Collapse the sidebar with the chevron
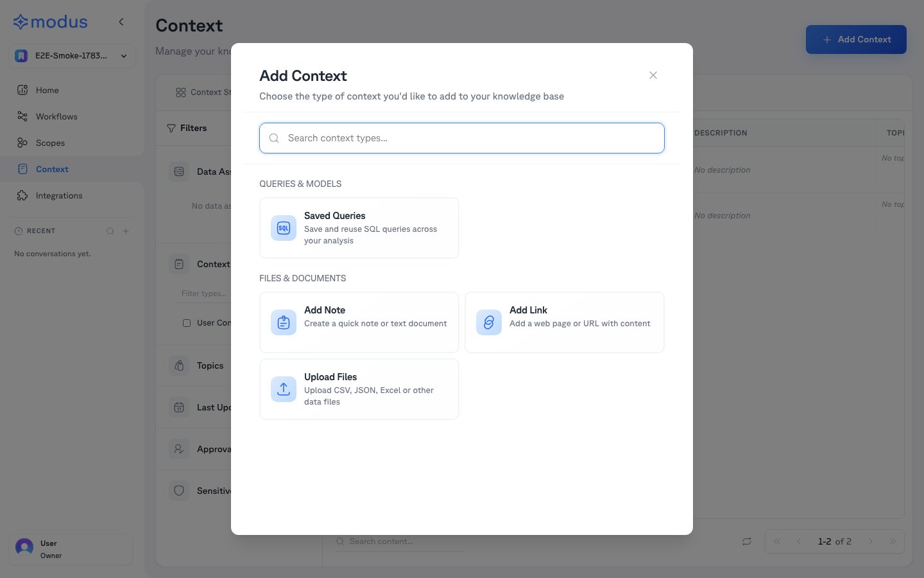Viewport: 924px width, 578px height. coord(121,22)
